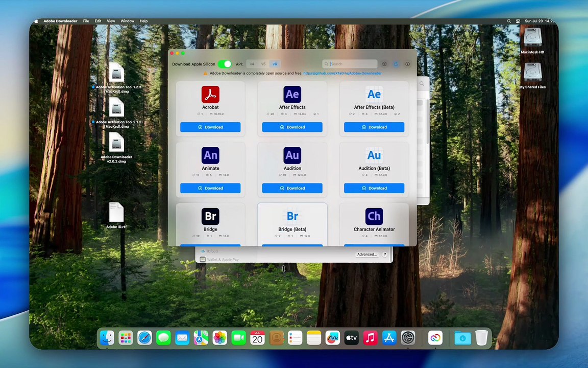The image size is (588, 368).
Task: Open the Adobe Downloader app menu
Action: coord(60,21)
